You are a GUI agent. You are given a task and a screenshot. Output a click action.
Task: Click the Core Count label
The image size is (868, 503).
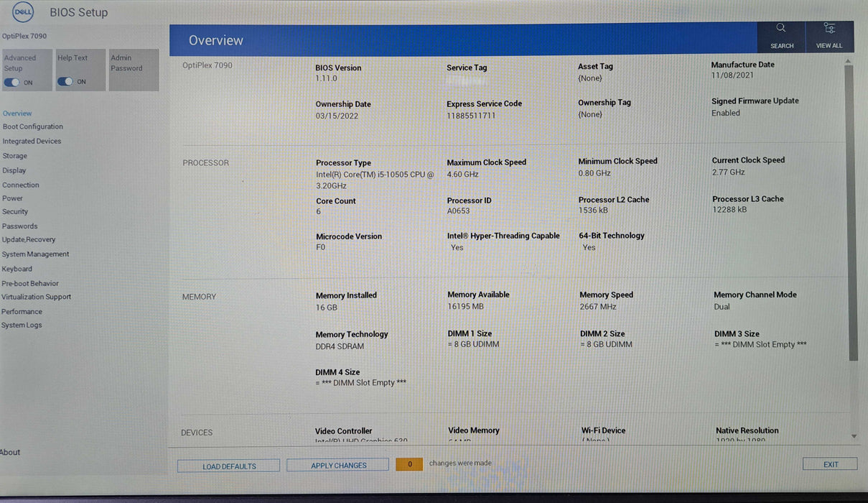(x=336, y=201)
